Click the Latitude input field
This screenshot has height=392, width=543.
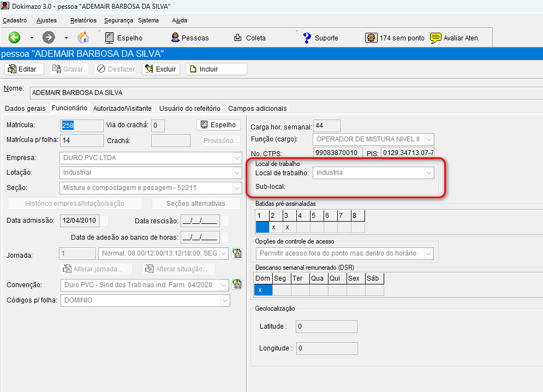pyautogui.click(x=326, y=326)
